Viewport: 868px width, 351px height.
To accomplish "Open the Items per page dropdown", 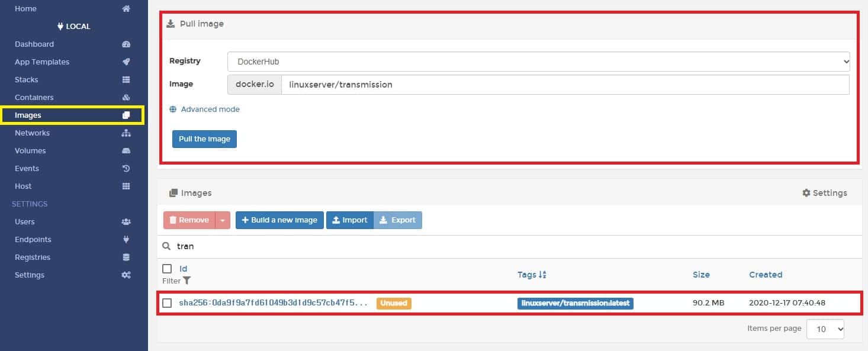I will pos(825,329).
